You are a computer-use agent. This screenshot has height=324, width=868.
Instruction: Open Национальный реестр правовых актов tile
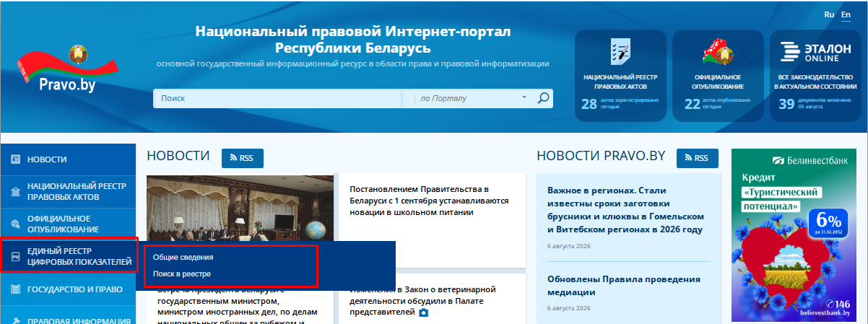click(620, 75)
